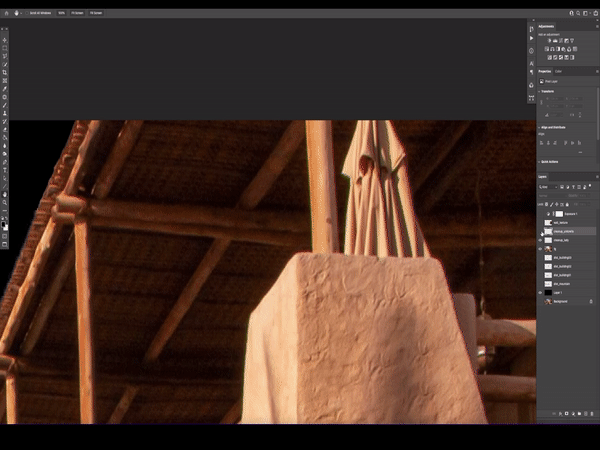Add a Curves adjustment
Screen dimensions: 600x450
point(561,41)
